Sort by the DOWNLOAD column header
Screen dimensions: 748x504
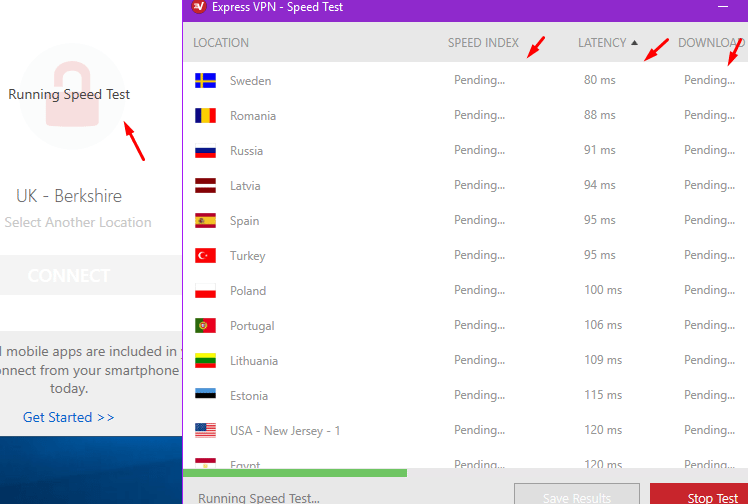coord(711,42)
